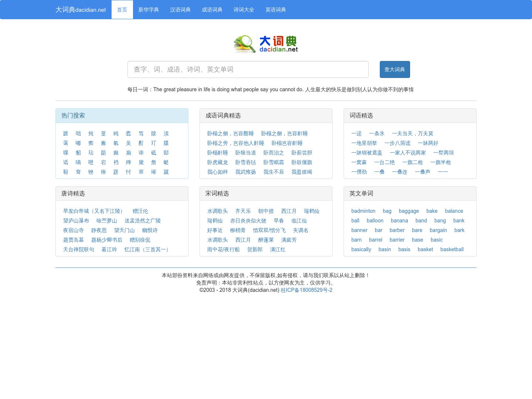The height and width of the screenshot is (399, 532).
Task: Open the idiom 我心如秤
Action: [218, 172]
